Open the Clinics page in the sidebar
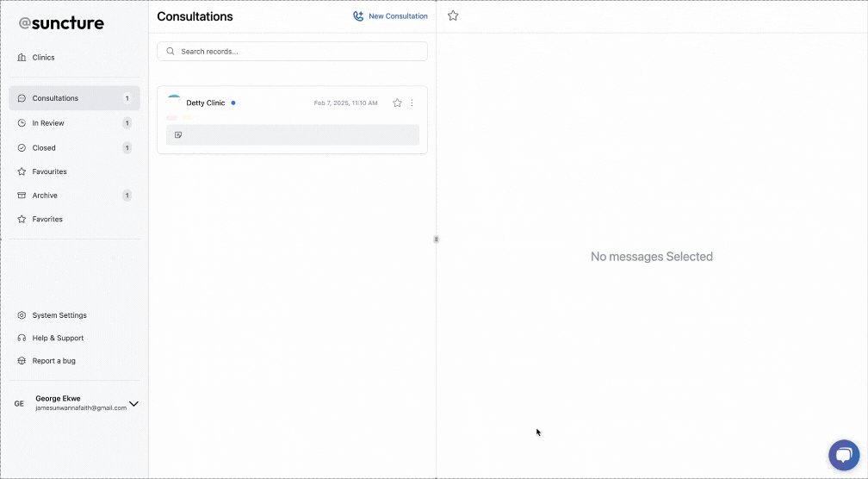868x479 pixels. coord(43,58)
